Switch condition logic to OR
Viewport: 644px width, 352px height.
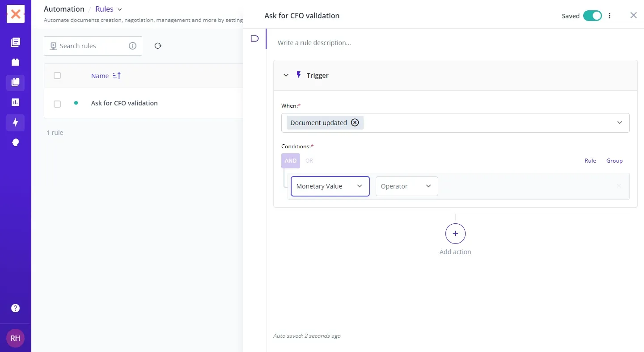coord(309,161)
